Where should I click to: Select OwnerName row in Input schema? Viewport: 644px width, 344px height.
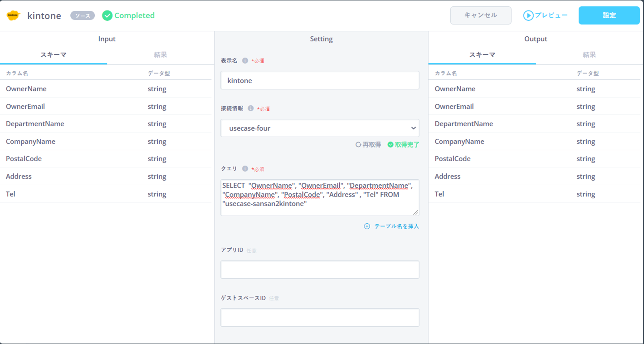click(106, 89)
